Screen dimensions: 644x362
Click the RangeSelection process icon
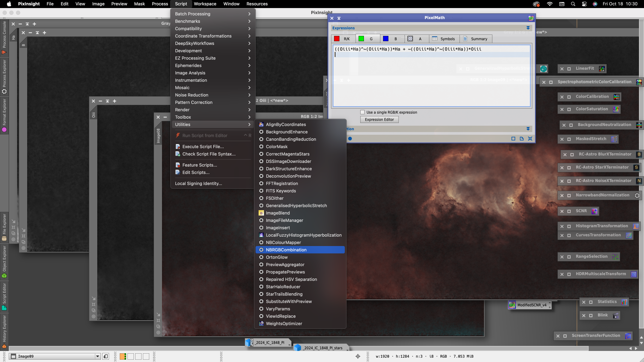coord(615,257)
